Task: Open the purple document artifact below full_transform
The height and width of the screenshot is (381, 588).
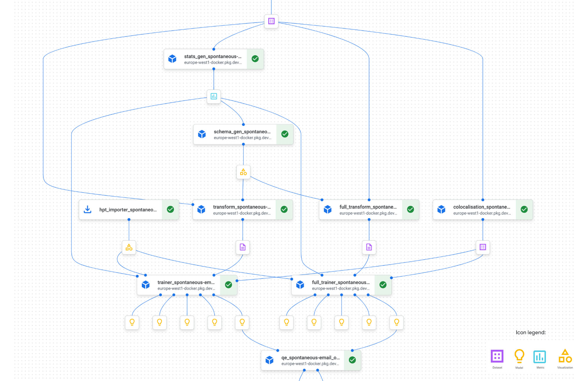Action: coord(369,247)
